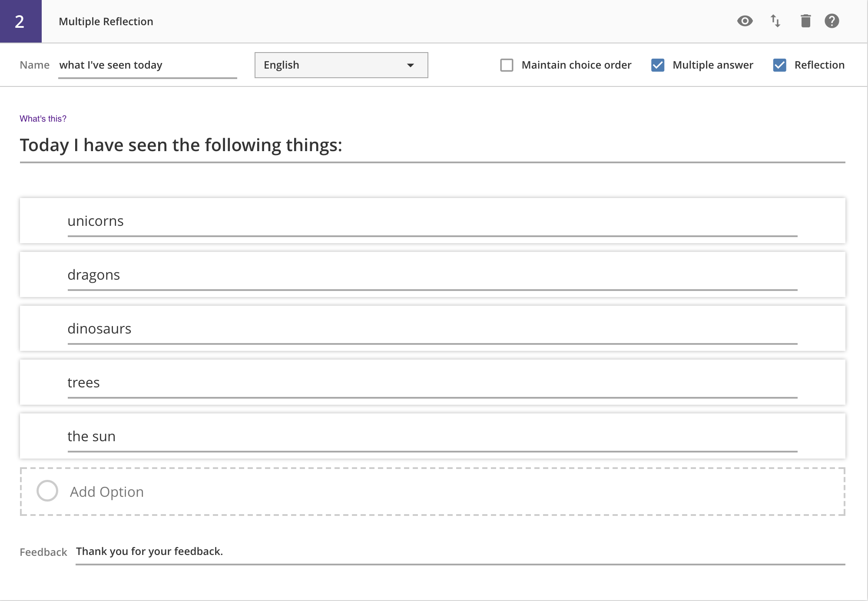
Task: Edit the question title text field
Action: coord(432,145)
